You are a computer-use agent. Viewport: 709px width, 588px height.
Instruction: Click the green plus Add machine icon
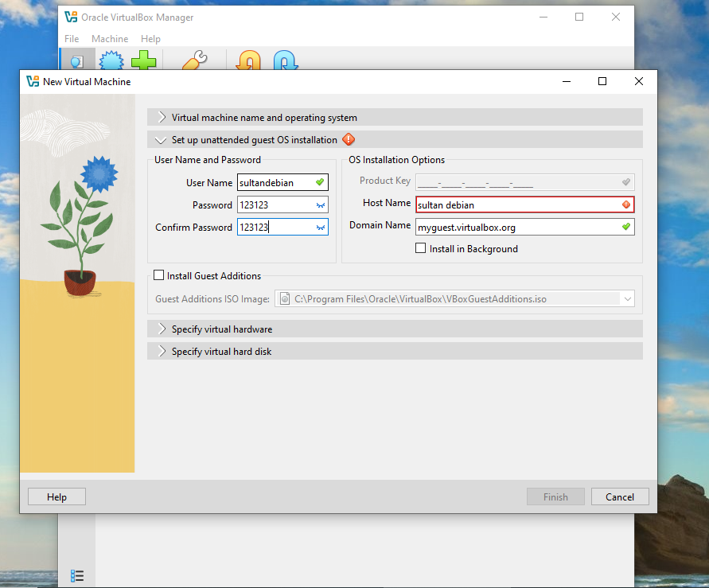(144, 60)
